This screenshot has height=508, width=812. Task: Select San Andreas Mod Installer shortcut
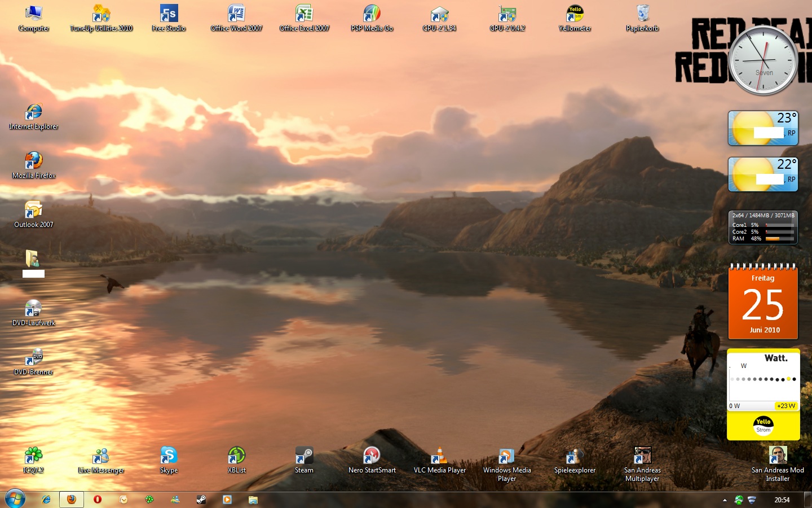pyautogui.click(x=778, y=464)
